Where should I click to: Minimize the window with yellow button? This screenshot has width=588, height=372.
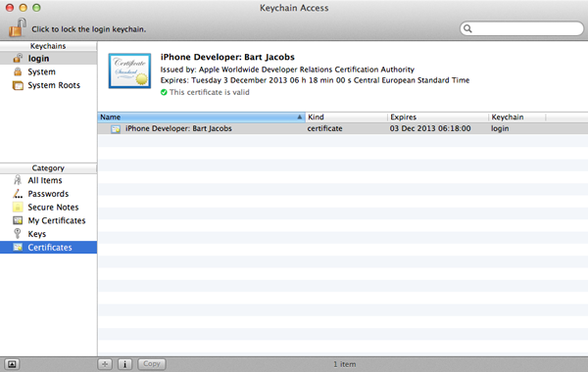click(24, 8)
